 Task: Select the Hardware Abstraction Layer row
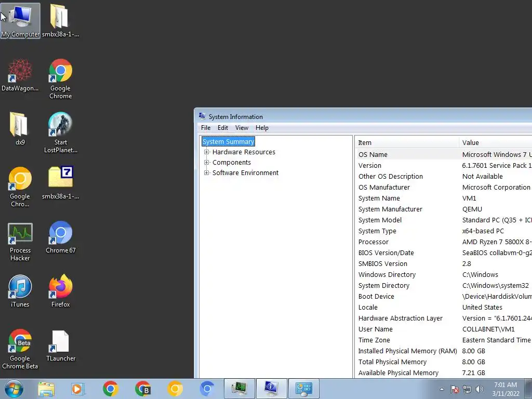pyautogui.click(x=444, y=318)
